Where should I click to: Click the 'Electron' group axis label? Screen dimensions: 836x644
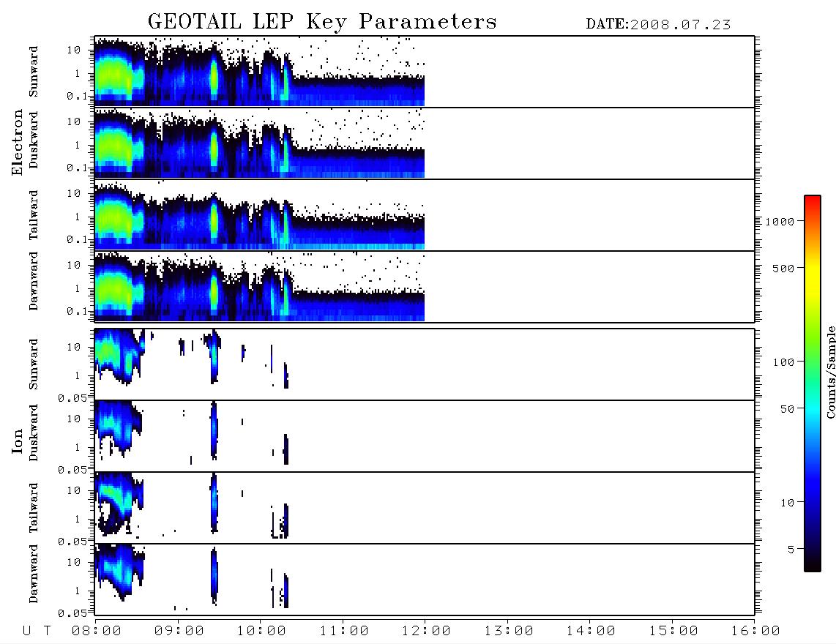point(17,143)
